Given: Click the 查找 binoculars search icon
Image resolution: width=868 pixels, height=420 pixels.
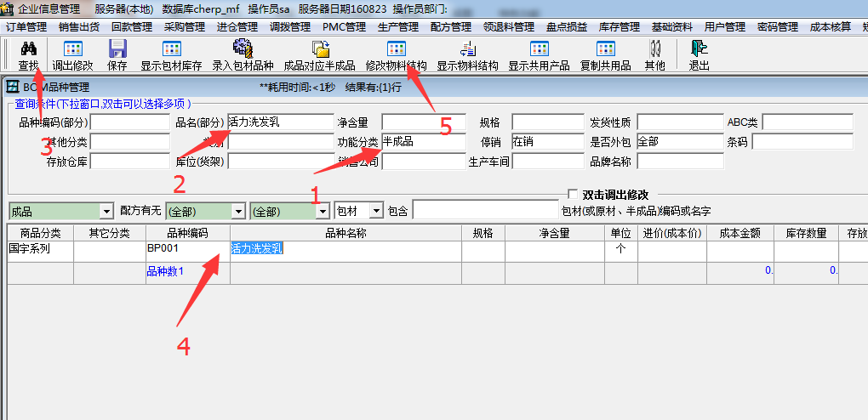Looking at the screenshot, I should pos(28,48).
